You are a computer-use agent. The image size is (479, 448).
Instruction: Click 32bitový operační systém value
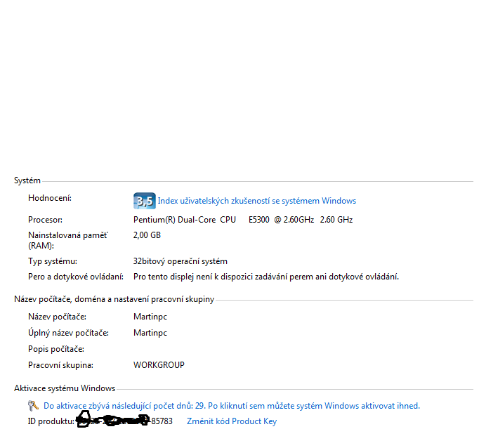click(181, 261)
